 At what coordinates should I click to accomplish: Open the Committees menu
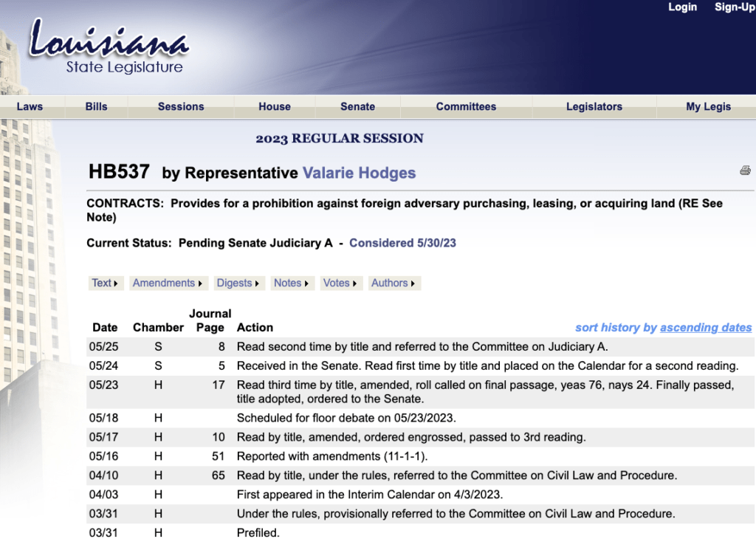point(466,106)
